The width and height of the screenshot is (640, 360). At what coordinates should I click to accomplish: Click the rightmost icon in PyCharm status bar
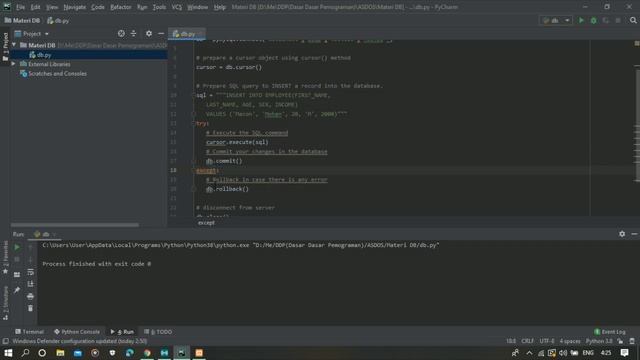632,341
